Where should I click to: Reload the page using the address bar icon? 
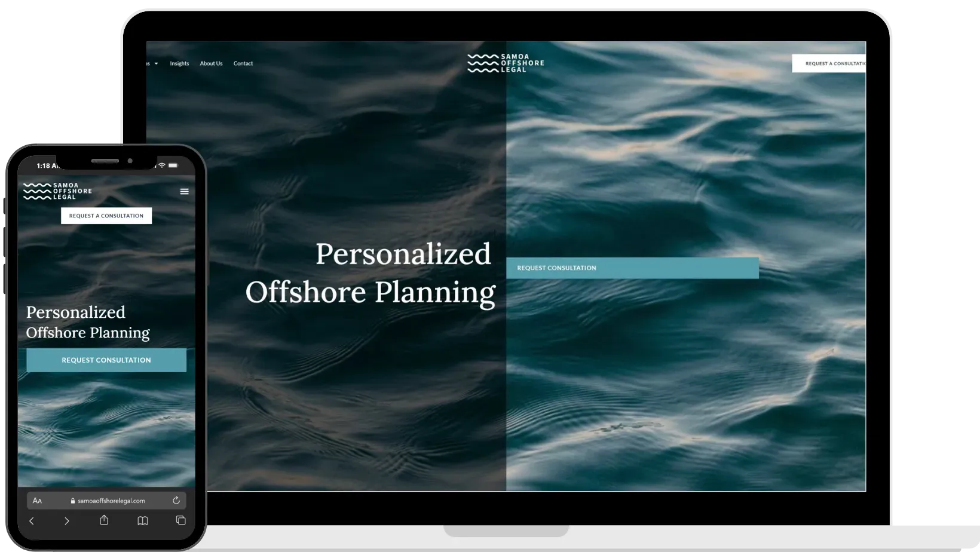176,501
